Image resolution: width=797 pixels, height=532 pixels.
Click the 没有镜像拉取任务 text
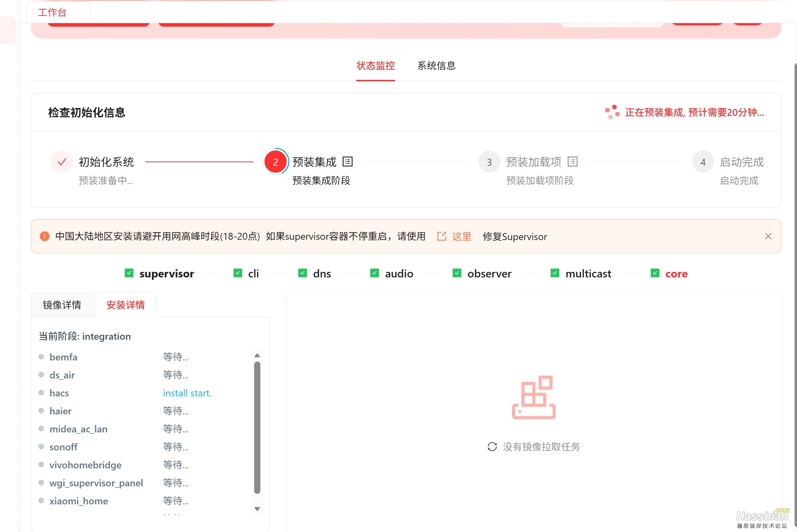[x=541, y=447]
